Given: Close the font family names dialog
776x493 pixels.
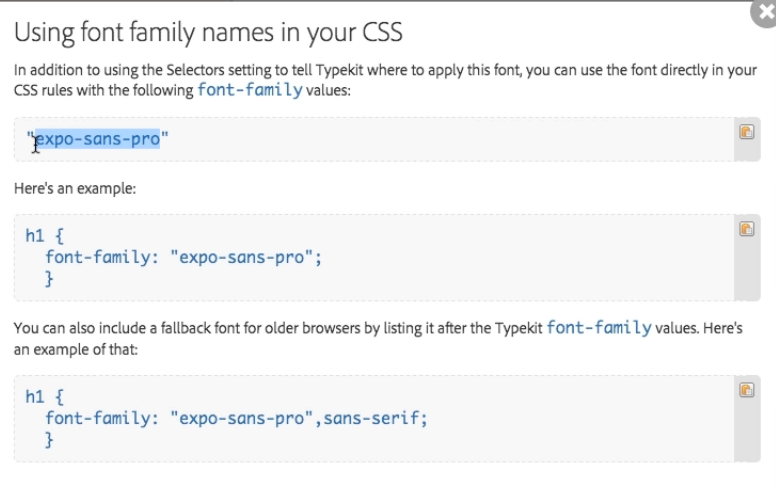Looking at the screenshot, I should (766, 8).
